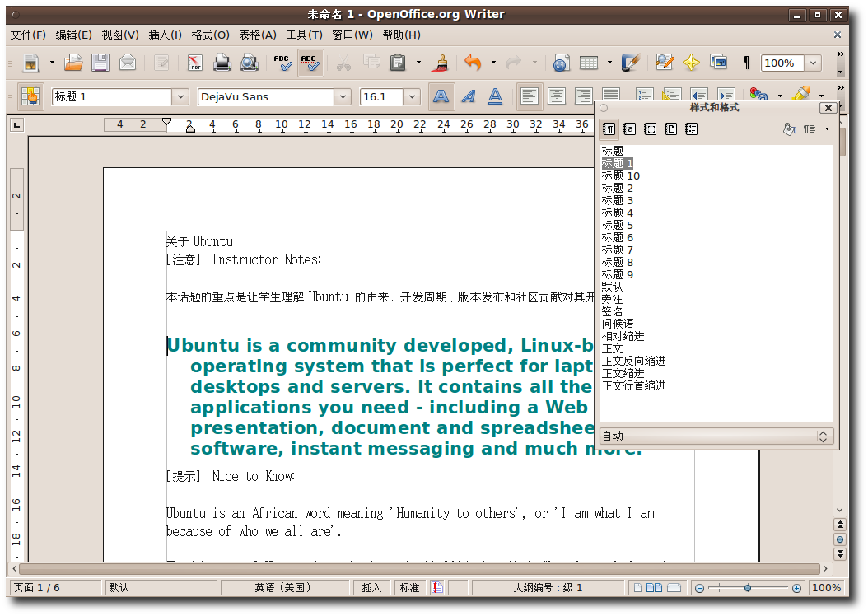
Task: Open the Gallery icon
Action: coord(719,63)
